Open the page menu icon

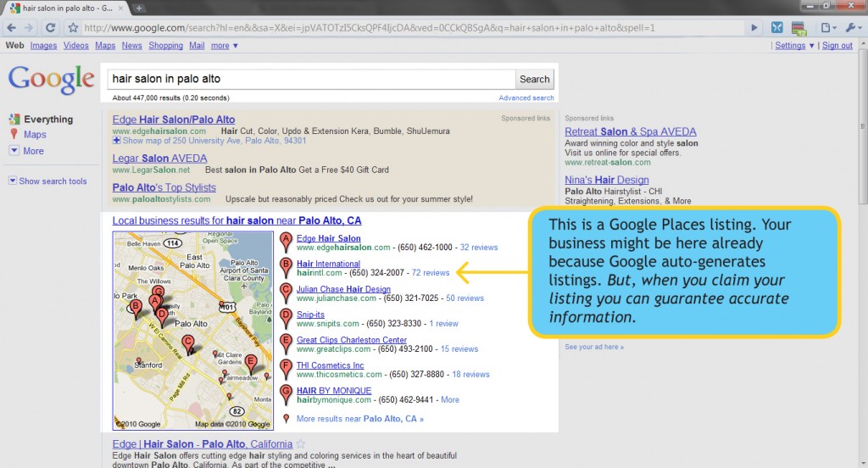(x=827, y=28)
